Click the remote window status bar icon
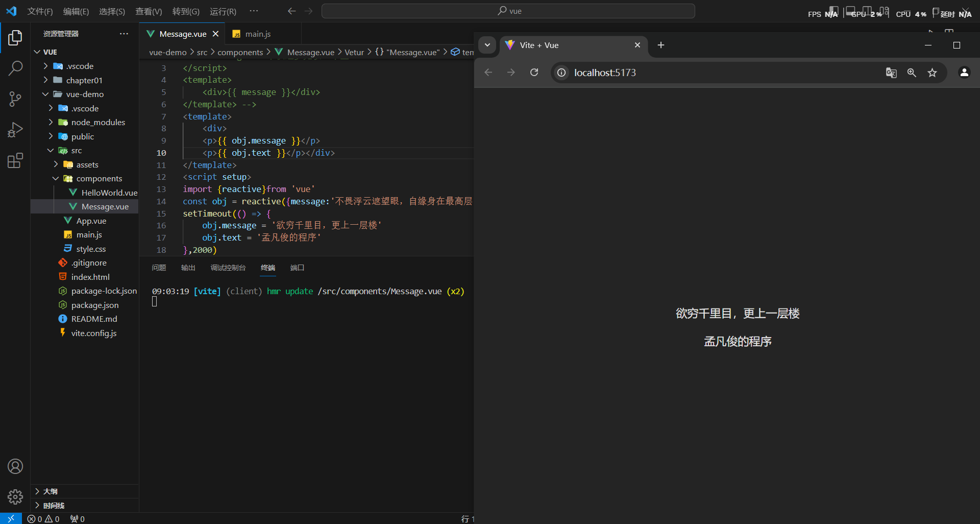 (x=11, y=518)
